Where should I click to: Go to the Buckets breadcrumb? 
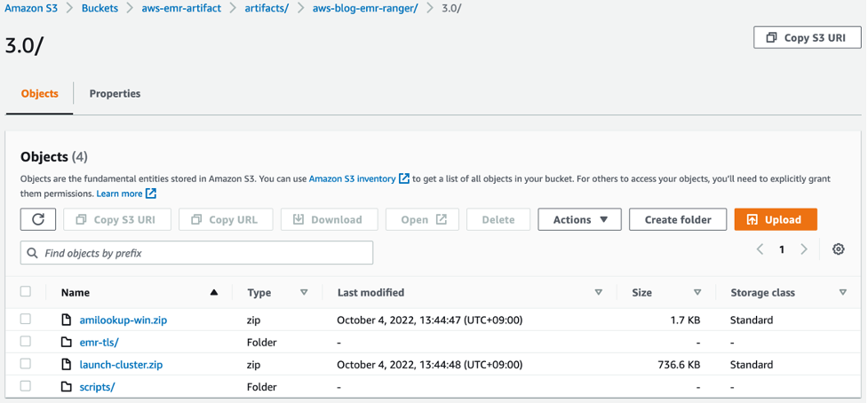pyautogui.click(x=100, y=9)
